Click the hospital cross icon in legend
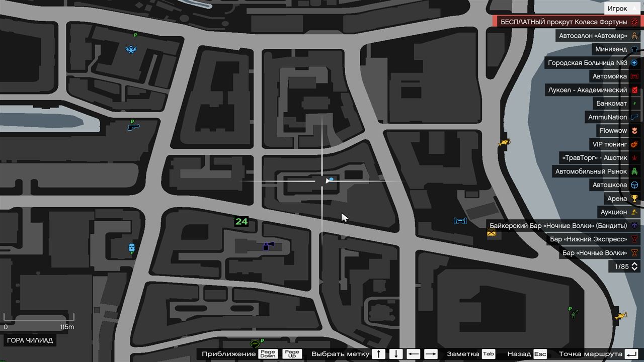This screenshot has width=644, height=362. (x=634, y=63)
